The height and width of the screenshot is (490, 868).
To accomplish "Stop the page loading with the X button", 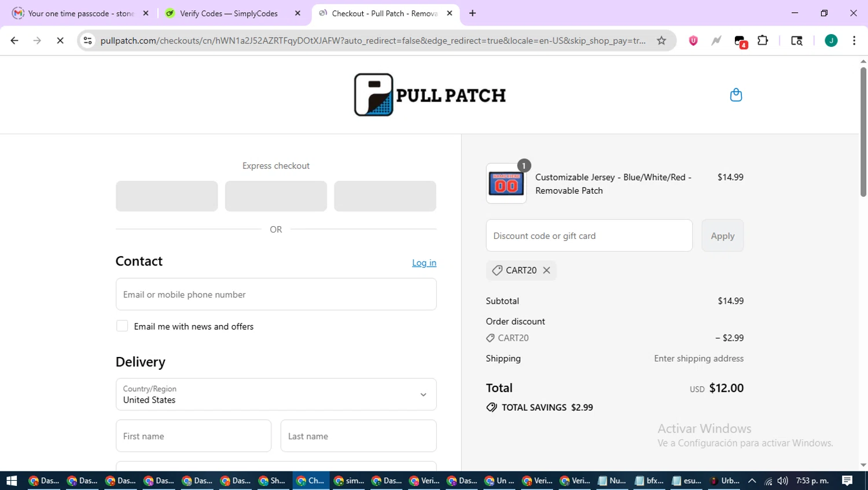I will pos(60,40).
